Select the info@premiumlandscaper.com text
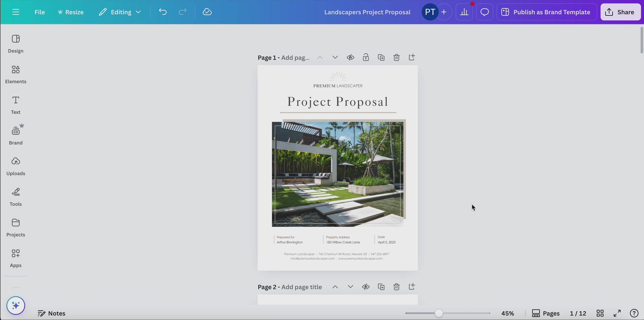This screenshot has width=644, height=320. click(313, 259)
